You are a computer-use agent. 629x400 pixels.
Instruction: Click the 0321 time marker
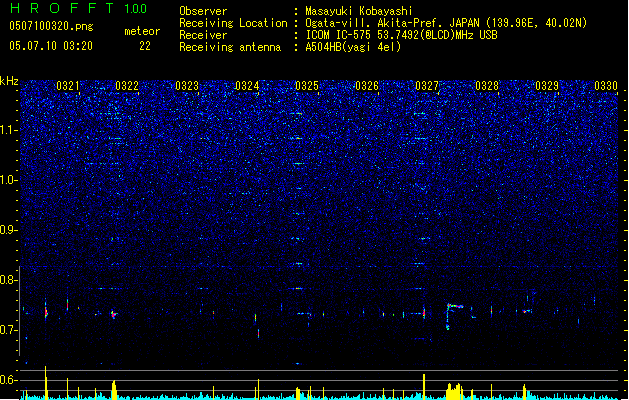click(67, 86)
